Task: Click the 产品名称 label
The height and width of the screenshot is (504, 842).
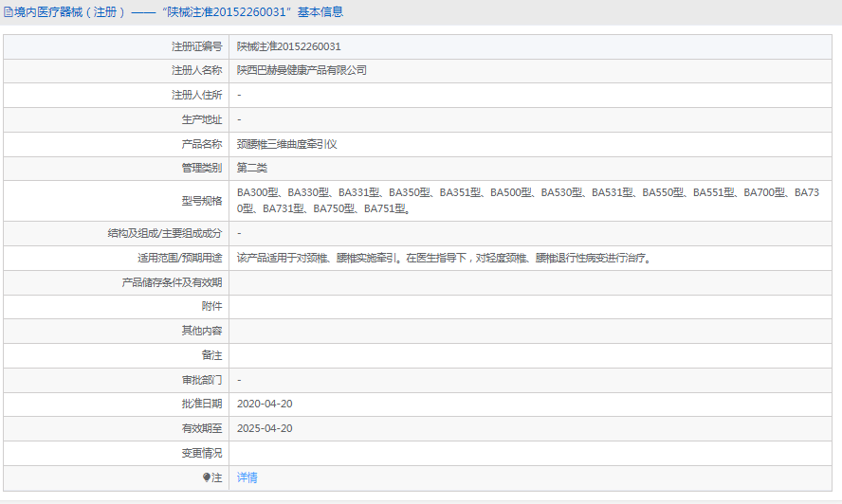Action: pyautogui.click(x=201, y=144)
